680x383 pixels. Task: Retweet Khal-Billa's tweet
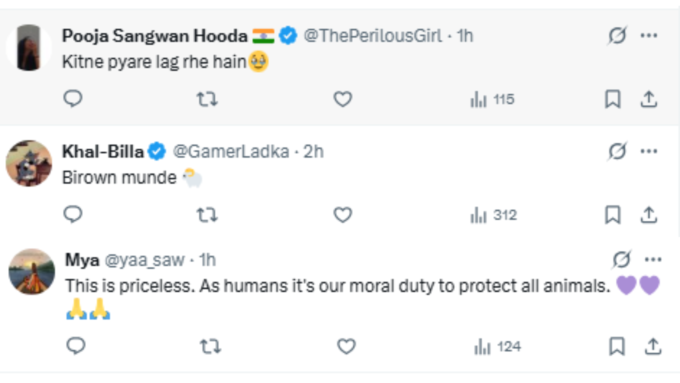207,215
